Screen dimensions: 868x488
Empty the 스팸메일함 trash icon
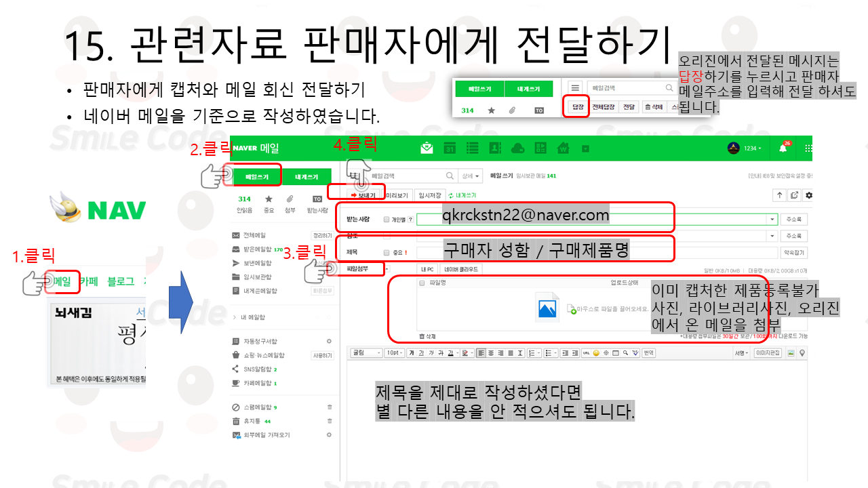tap(330, 407)
